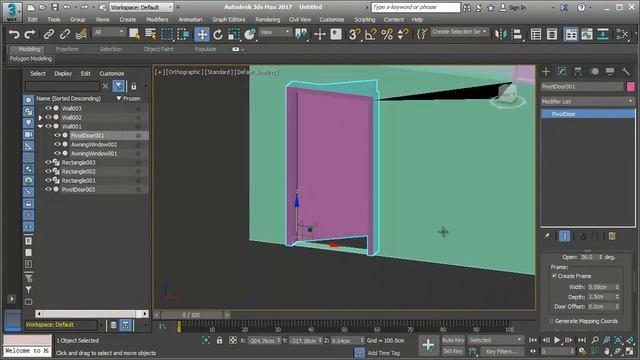Open the Scripting menu
The image size is (640, 360).
pos(364,19)
